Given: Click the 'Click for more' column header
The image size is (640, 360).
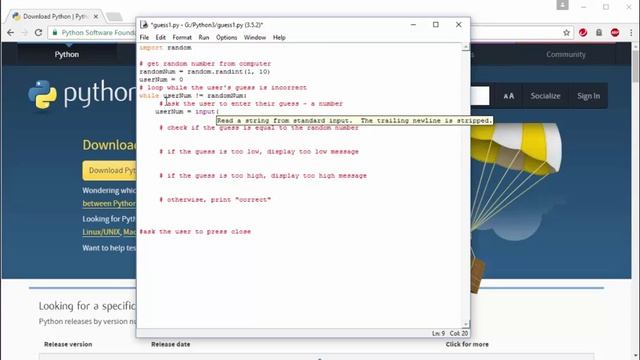Looking at the screenshot, I should pyautogui.click(x=467, y=344).
